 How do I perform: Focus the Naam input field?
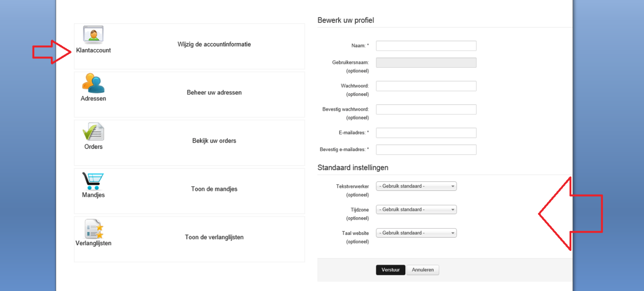pyautogui.click(x=426, y=46)
